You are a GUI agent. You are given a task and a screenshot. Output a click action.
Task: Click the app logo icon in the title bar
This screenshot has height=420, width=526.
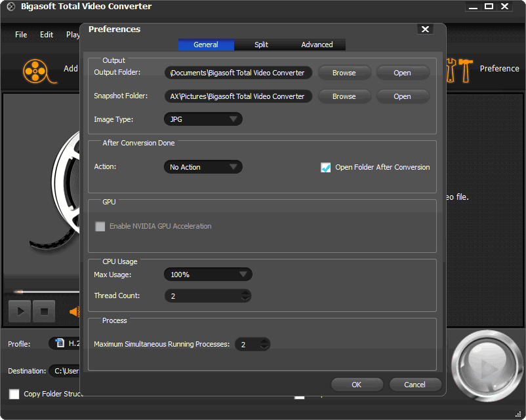point(11,7)
